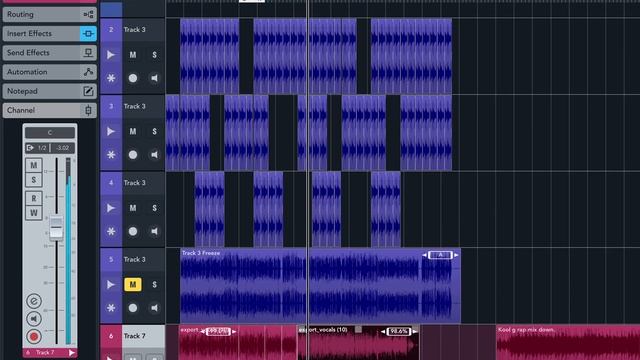Unmute track 5 with yellow M

point(133,284)
